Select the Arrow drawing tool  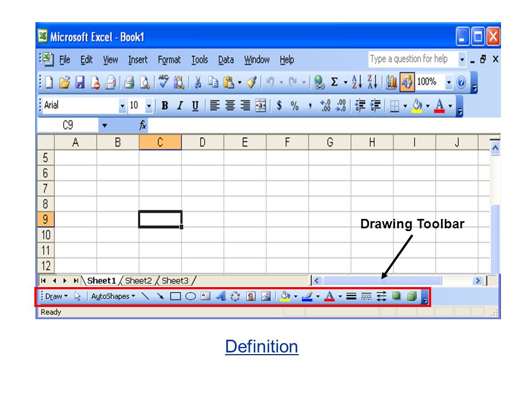(160, 296)
